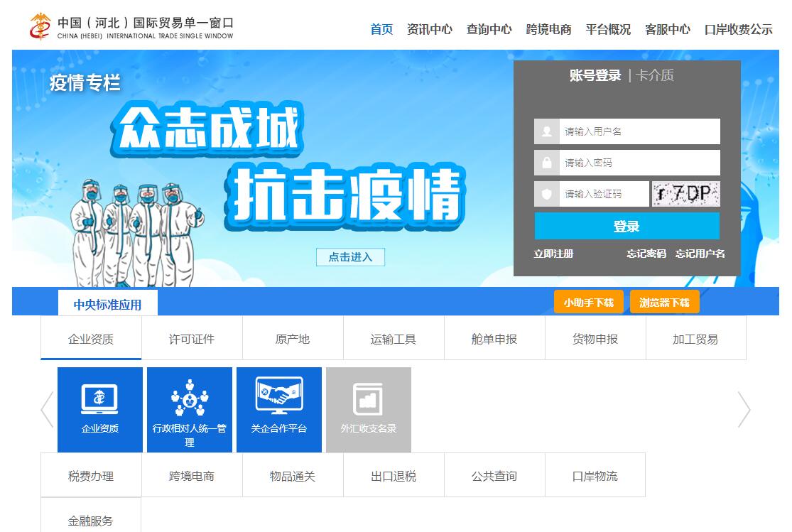Open 资讯中心 in top navigation
Image resolution: width=792 pixels, height=532 pixels.
point(429,29)
